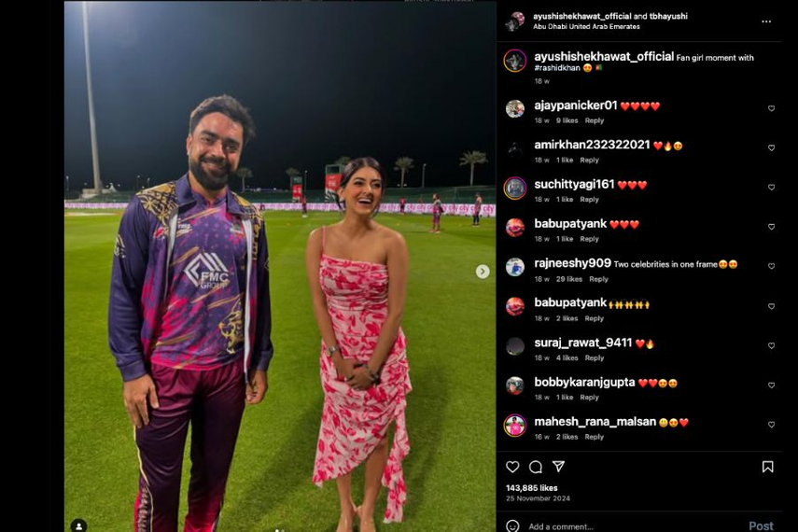The image size is (798, 532).
Task: Click the Add a comment field
Action: point(631,526)
